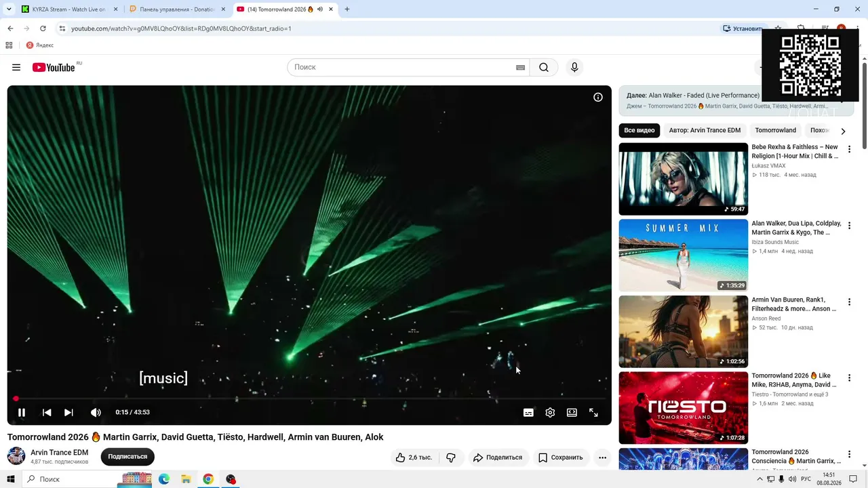Switch player to theater mode

[572, 412]
